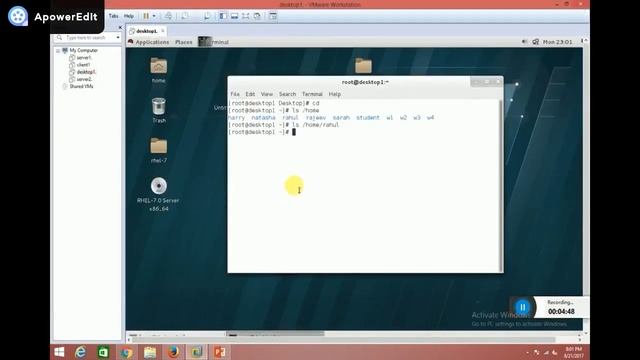This screenshot has height=360, width=640.
Task: Open Internet Explorer from the taskbar
Action: coord(80,352)
